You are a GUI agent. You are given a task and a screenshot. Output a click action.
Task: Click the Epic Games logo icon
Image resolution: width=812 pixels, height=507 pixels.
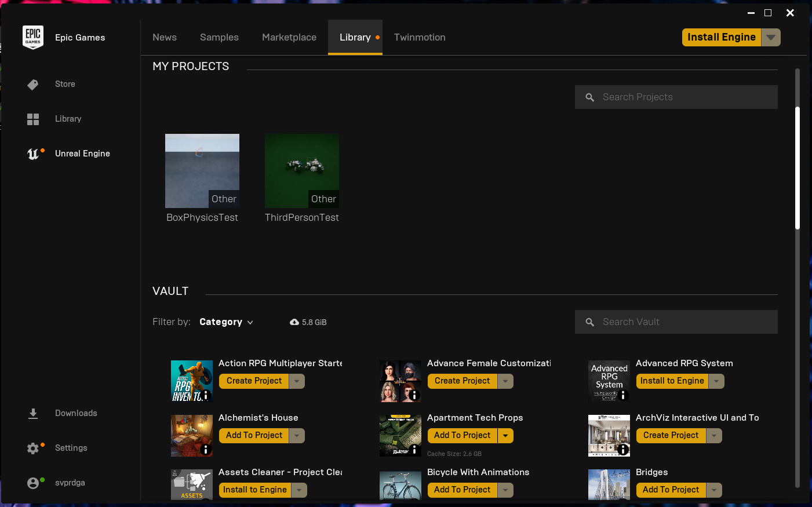tap(33, 38)
